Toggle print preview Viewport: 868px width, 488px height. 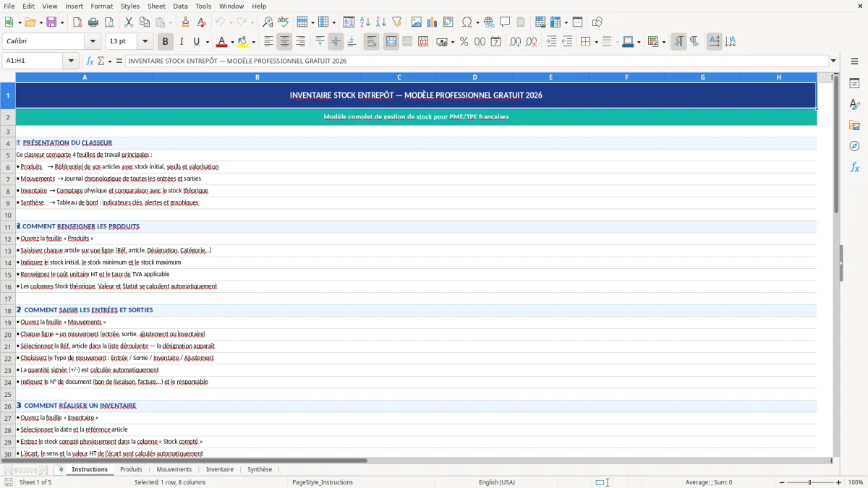(x=109, y=22)
